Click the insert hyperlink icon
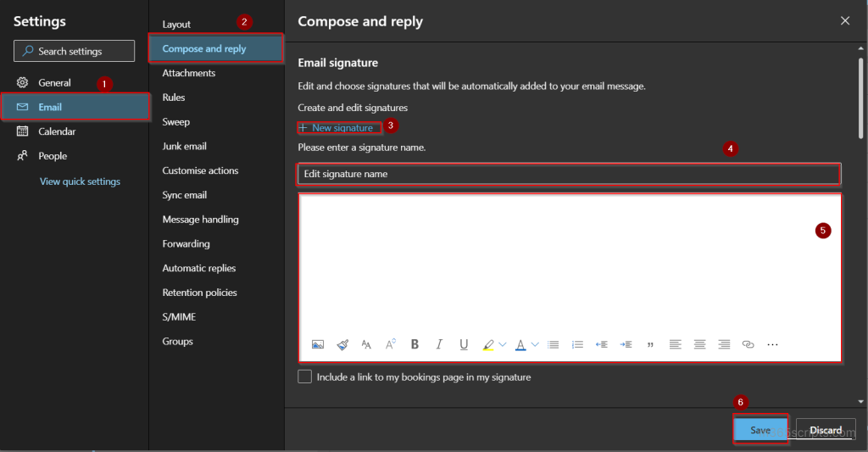Screen dimensions: 868x452 [748, 344]
